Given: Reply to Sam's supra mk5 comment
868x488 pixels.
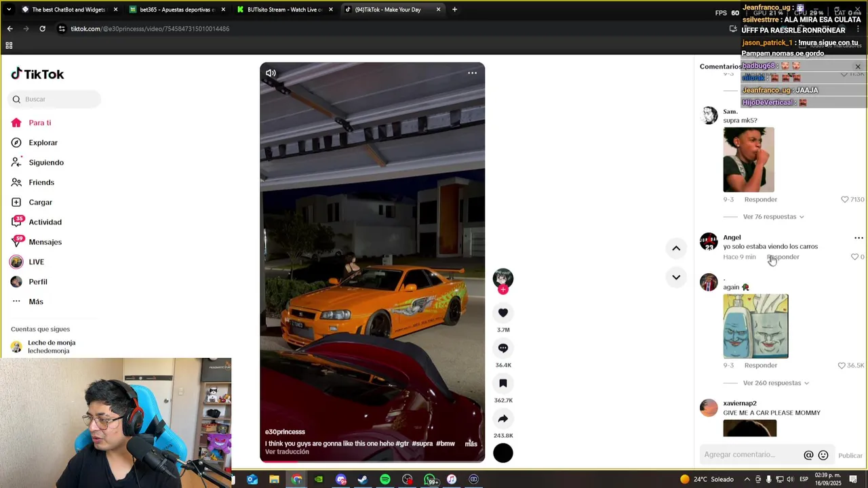Looking at the screenshot, I should point(760,199).
